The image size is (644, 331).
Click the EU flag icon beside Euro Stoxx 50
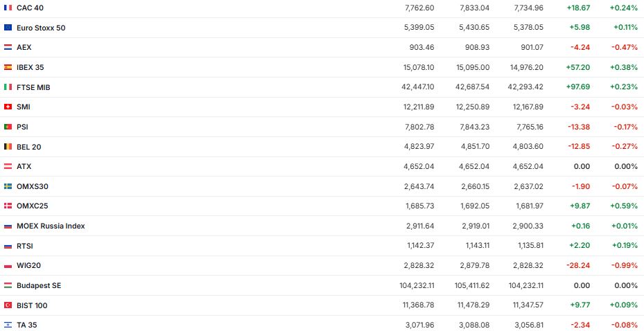pyautogui.click(x=8, y=28)
